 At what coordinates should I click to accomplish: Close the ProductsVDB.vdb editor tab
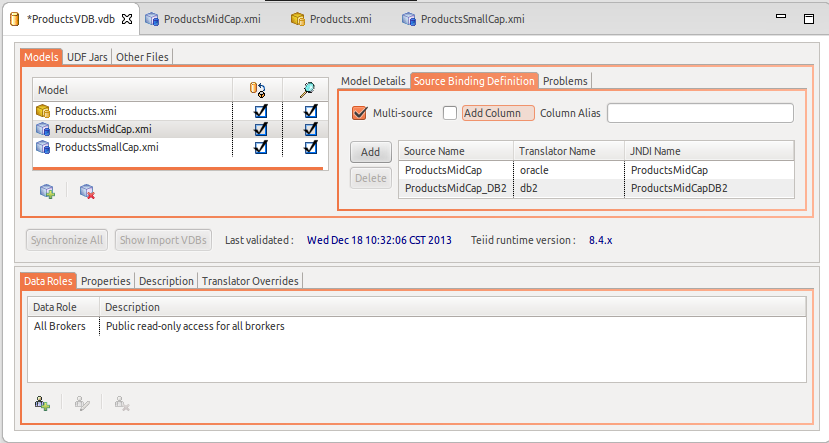pyautogui.click(x=127, y=19)
